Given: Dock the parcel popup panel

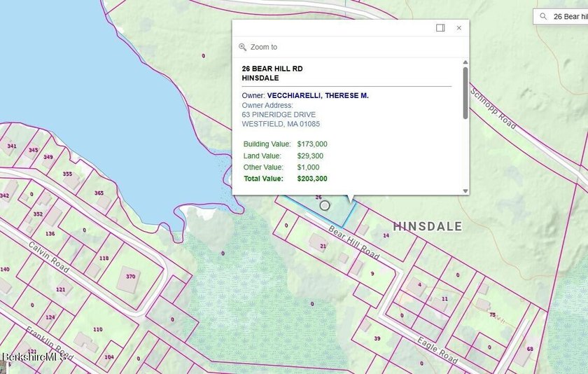Looking at the screenshot, I should (x=440, y=28).
